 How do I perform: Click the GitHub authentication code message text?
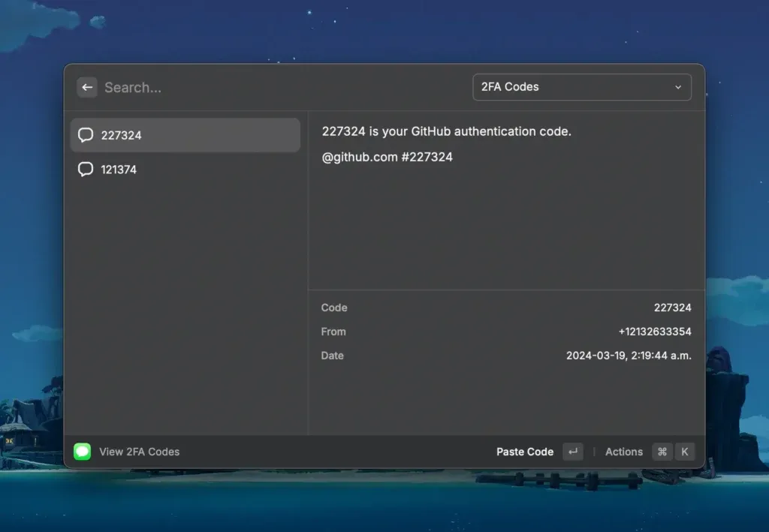click(446, 131)
